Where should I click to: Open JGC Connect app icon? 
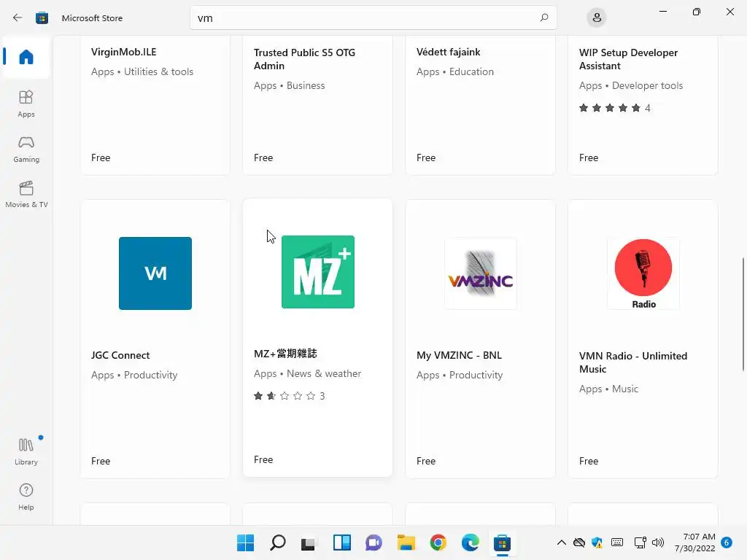coord(155,273)
